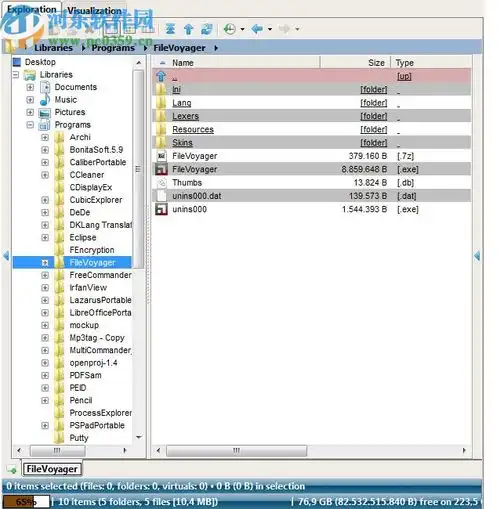
Task: Open the dropdown arrow next to history icon
Action: tap(242, 29)
